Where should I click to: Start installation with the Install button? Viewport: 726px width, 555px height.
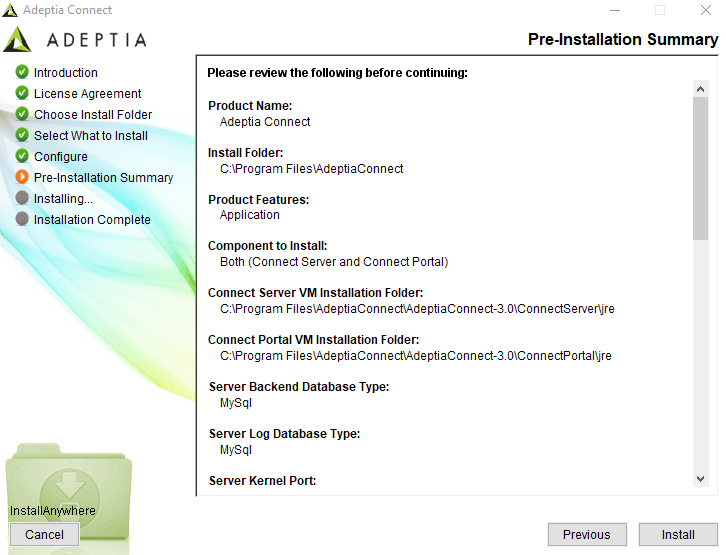tap(678, 535)
